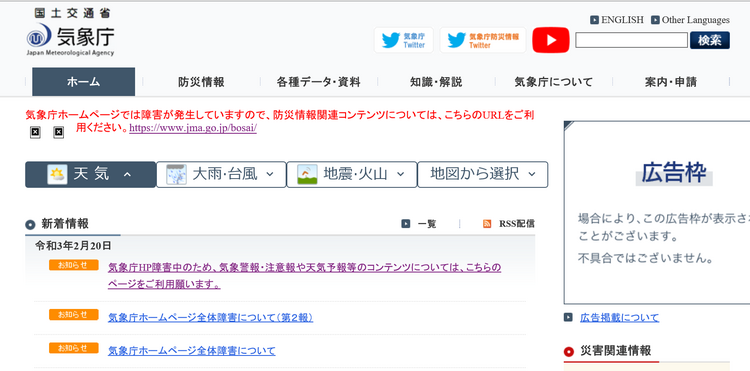Click the arrow icon beside 広告掲載について
This screenshot has height=371, width=750.
[x=568, y=317]
